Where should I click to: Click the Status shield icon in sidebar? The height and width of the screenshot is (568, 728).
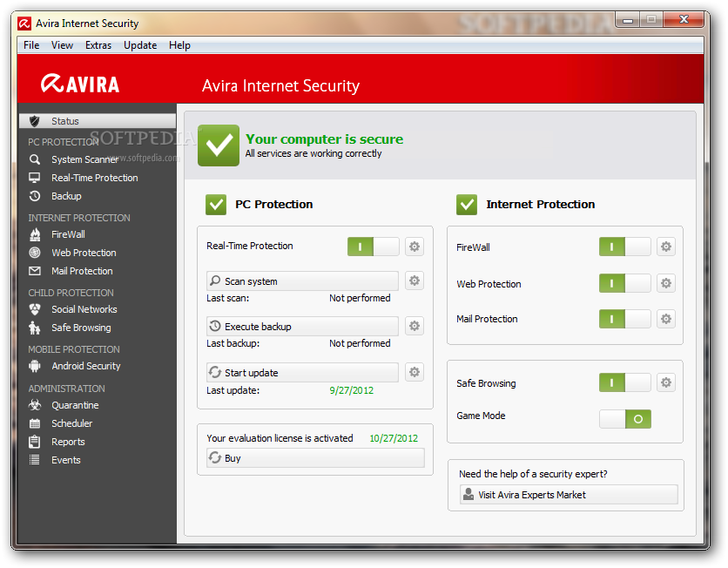click(34, 121)
